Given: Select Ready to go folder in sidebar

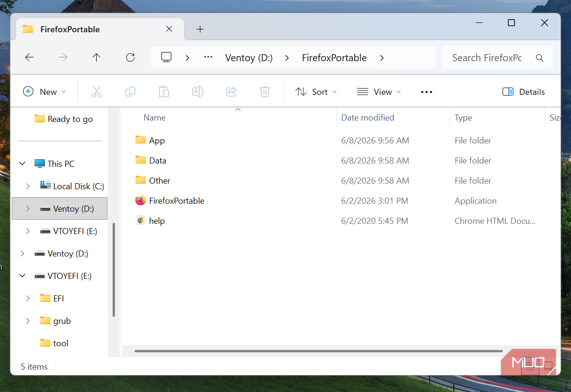Looking at the screenshot, I should coord(63,119).
